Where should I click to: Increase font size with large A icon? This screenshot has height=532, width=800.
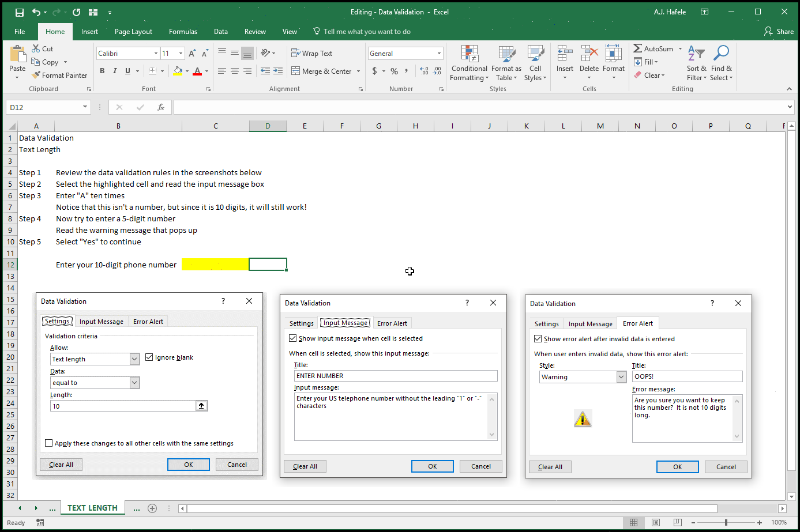point(192,54)
